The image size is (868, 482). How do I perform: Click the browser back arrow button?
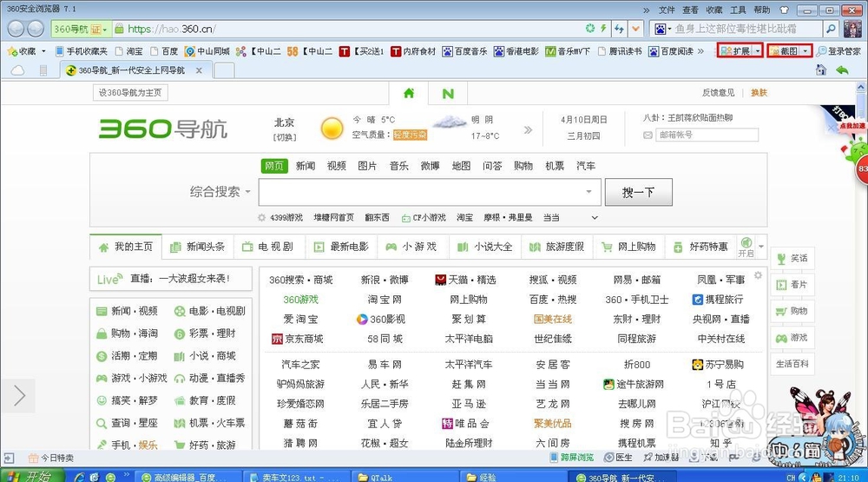(16, 29)
